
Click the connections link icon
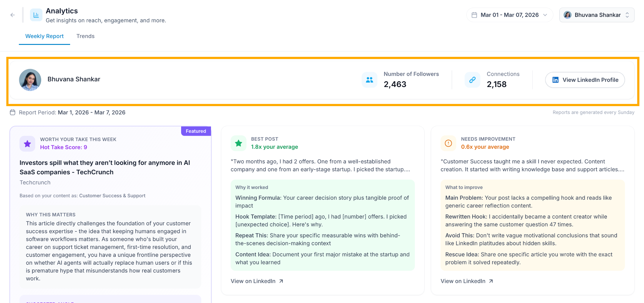[x=472, y=80]
